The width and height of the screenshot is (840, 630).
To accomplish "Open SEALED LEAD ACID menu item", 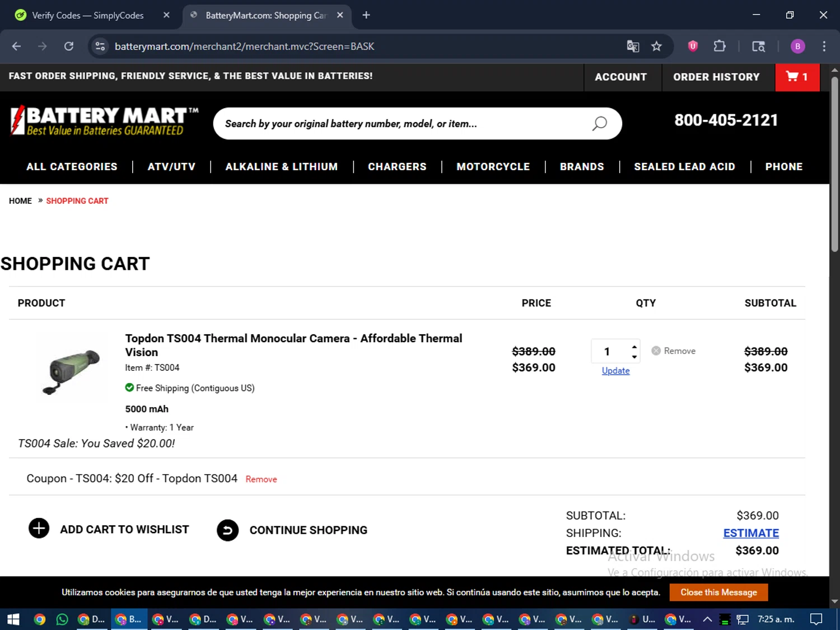I will (x=684, y=167).
